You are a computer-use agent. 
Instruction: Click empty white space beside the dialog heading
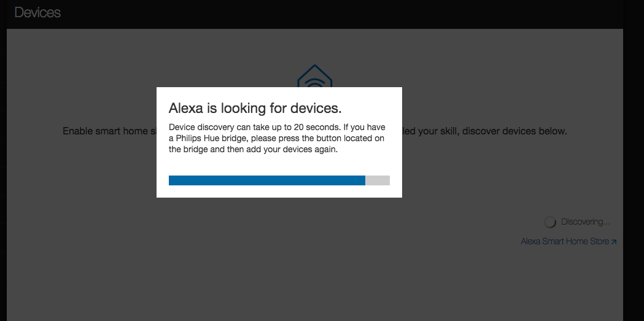point(371,109)
